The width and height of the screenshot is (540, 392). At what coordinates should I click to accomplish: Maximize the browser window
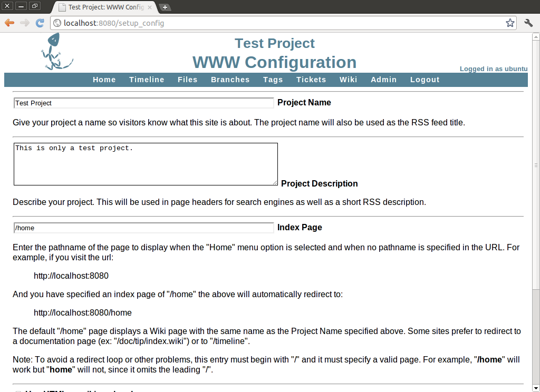tap(34, 6)
